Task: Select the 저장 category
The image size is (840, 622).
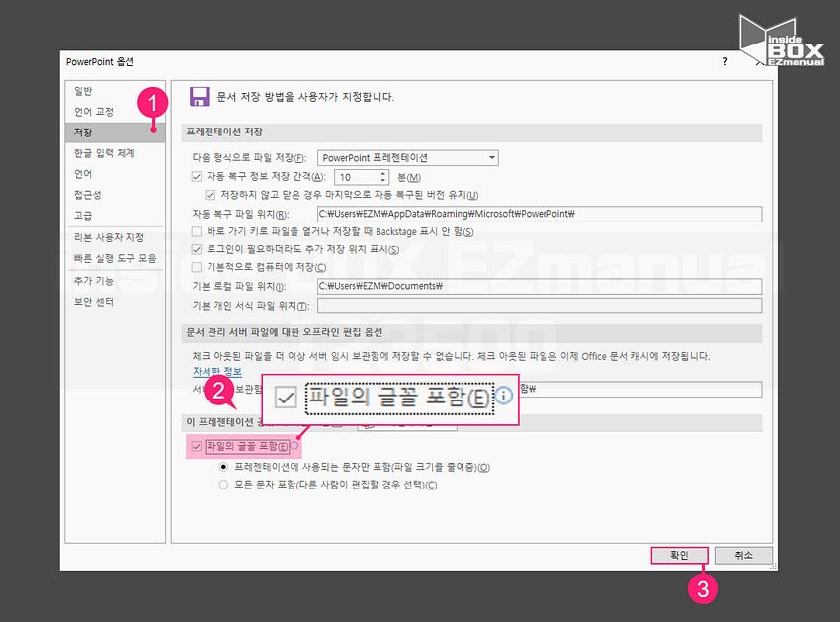Action: coord(116,133)
